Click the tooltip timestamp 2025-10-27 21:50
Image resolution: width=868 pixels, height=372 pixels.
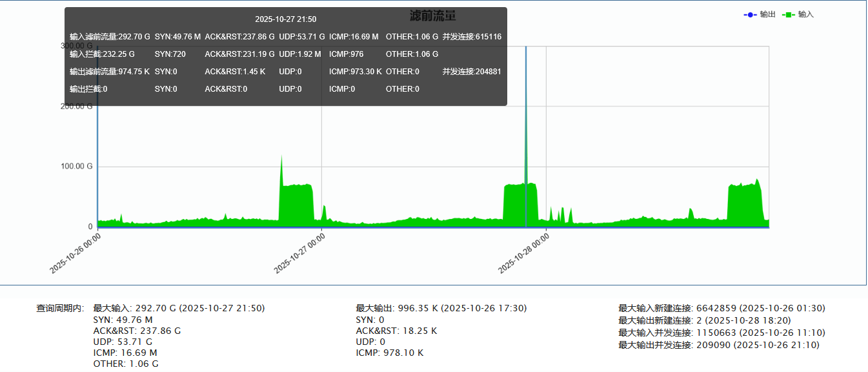pos(285,19)
